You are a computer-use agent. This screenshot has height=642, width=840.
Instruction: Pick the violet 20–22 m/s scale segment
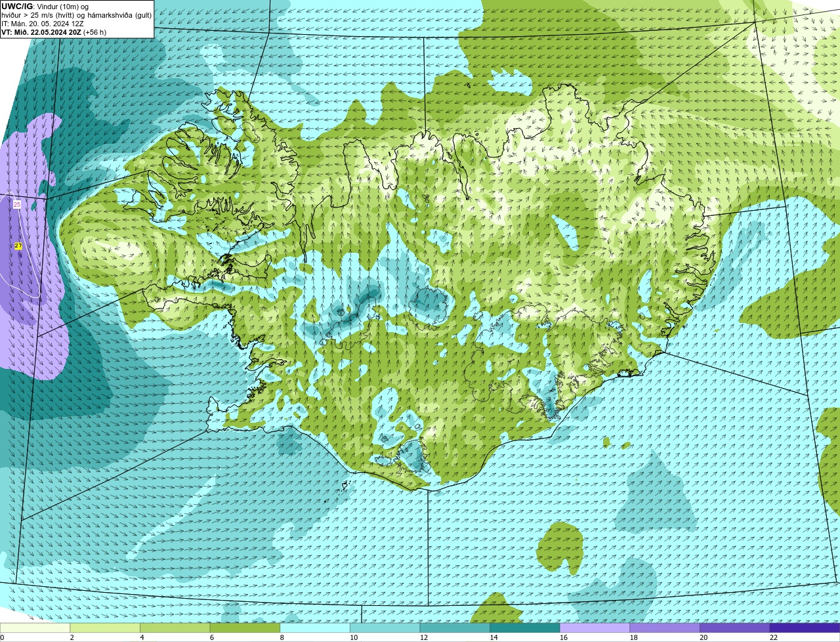pos(734,628)
